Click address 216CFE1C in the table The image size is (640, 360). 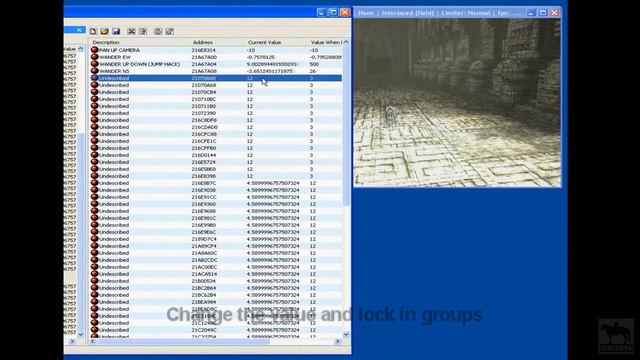[x=204, y=141]
